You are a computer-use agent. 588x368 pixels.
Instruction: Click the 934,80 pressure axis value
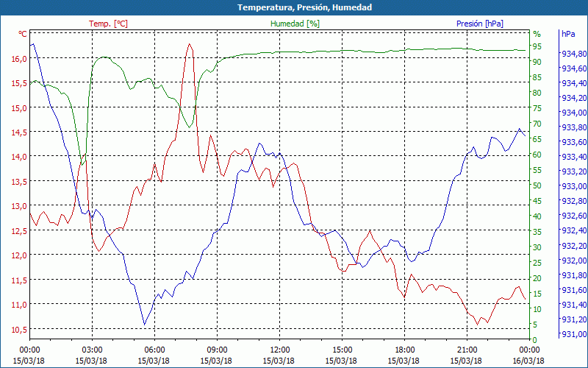click(574, 54)
